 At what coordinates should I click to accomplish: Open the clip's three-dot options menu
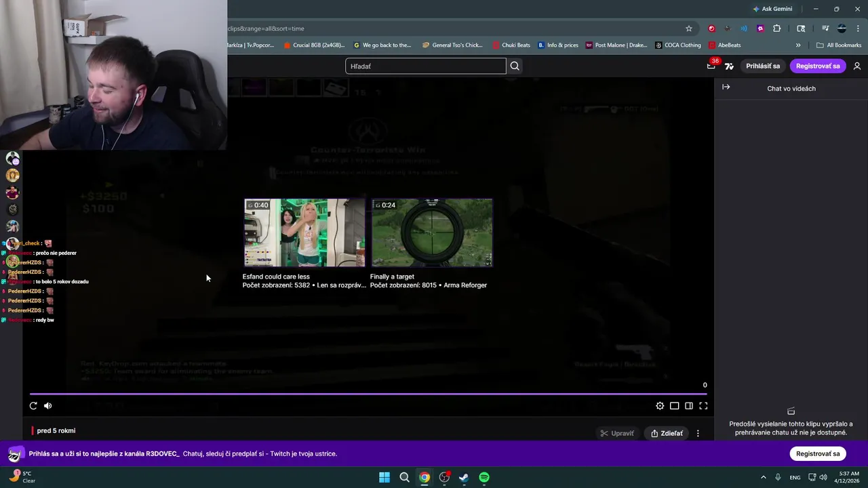click(698, 433)
